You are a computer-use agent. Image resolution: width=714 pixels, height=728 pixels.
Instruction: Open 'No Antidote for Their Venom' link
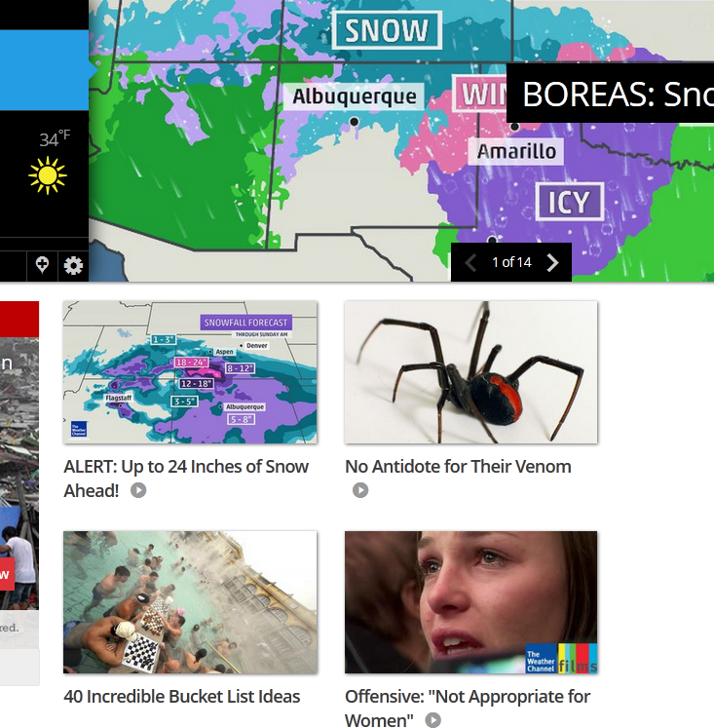458,467
